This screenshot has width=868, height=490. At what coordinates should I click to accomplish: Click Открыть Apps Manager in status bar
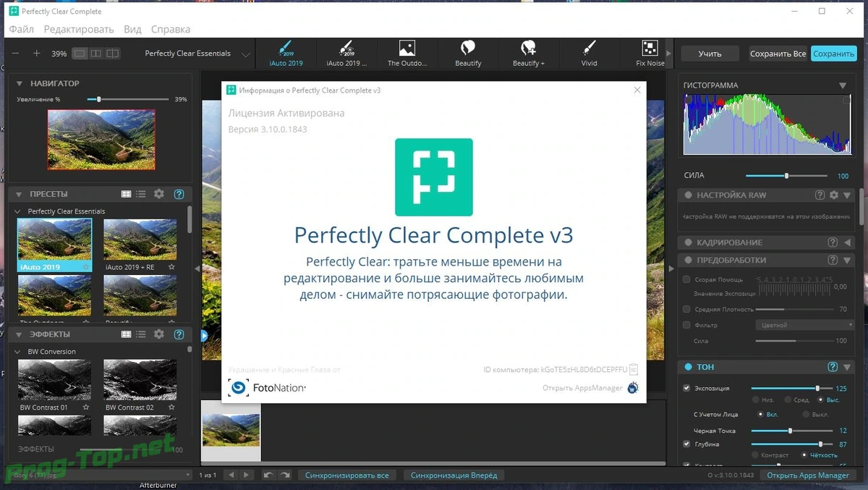[808, 476]
